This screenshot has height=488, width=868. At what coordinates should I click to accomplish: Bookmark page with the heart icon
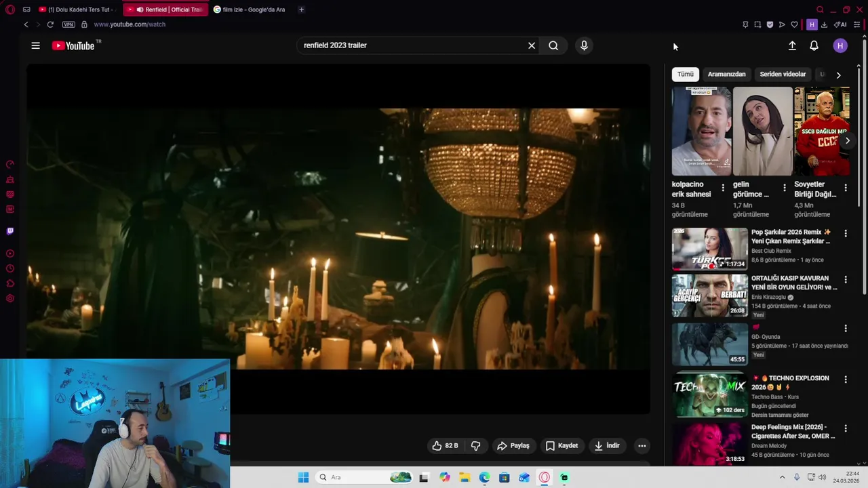point(794,24)
